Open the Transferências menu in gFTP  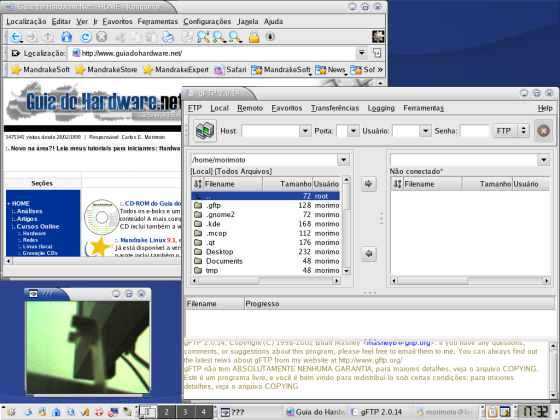[335, 108]
